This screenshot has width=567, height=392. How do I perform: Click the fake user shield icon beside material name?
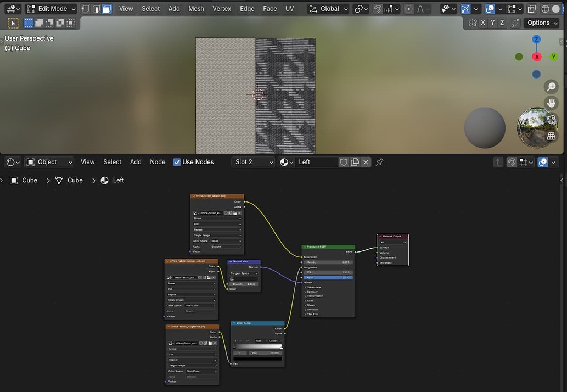pyautogui.click(x=344, y=162)
